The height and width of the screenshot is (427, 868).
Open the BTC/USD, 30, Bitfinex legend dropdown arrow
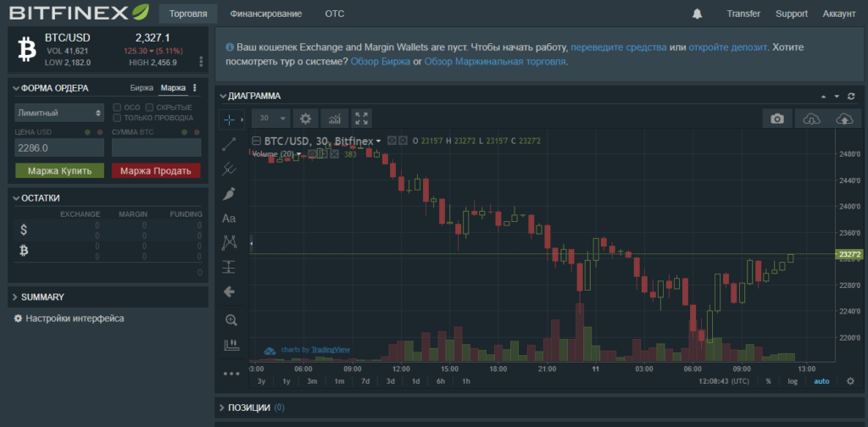[379, 141]
